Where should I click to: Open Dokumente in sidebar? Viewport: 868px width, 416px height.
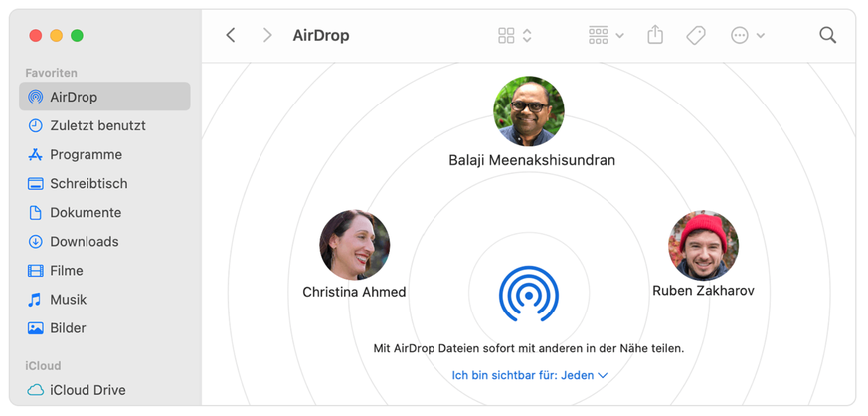pyautogui.click(x=104, y=213)
